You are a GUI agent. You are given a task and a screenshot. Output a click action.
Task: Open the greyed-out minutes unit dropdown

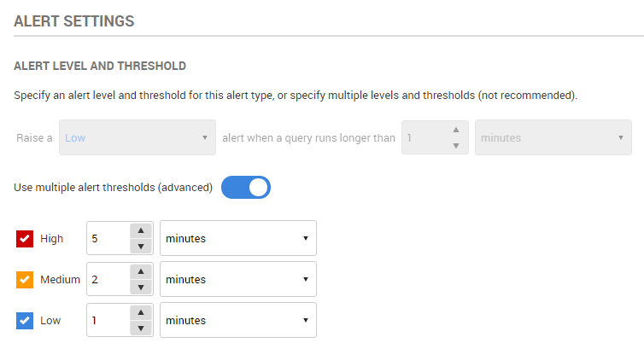coord(553,137)
